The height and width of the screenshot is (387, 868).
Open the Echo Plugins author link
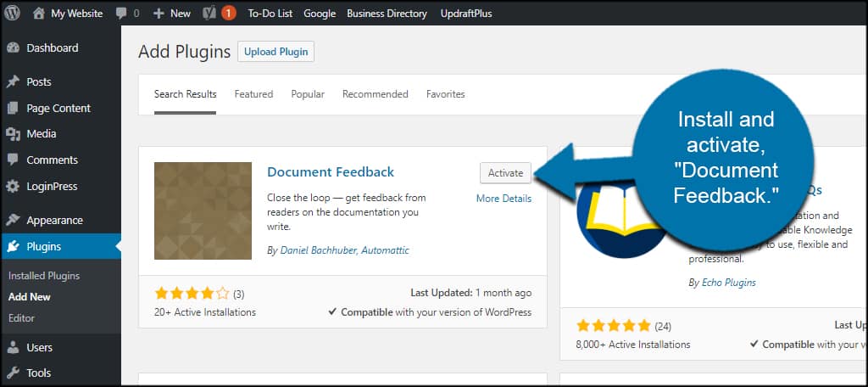click(x=728, y=283)
